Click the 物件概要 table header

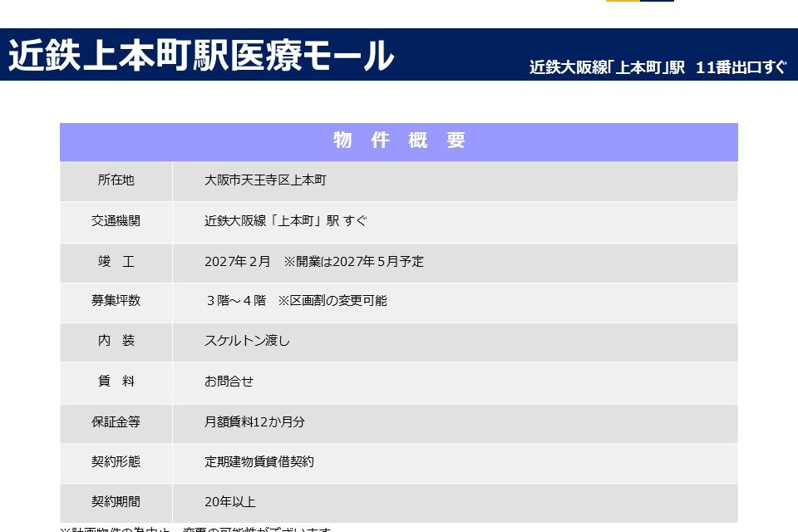tap(399, 140)
